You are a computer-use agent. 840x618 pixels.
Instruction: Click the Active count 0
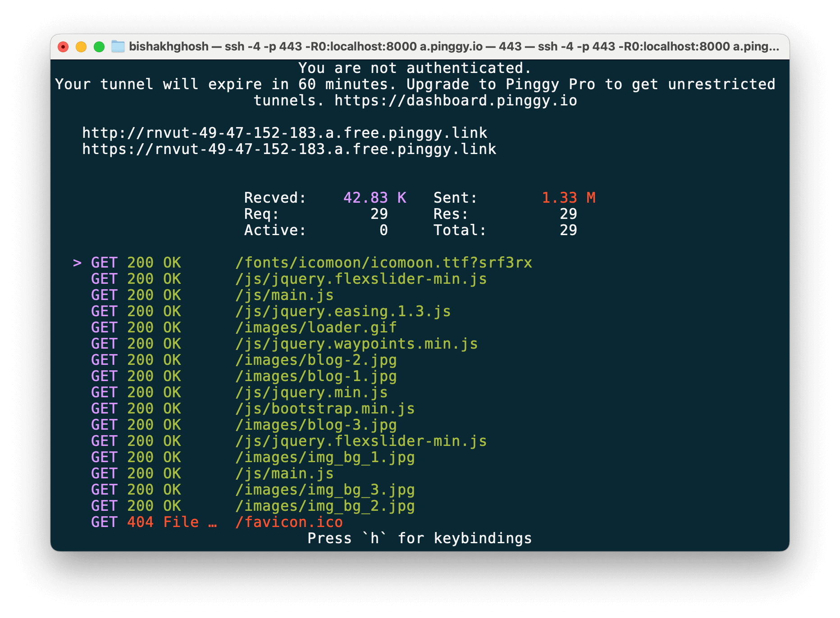click(383, 230)
